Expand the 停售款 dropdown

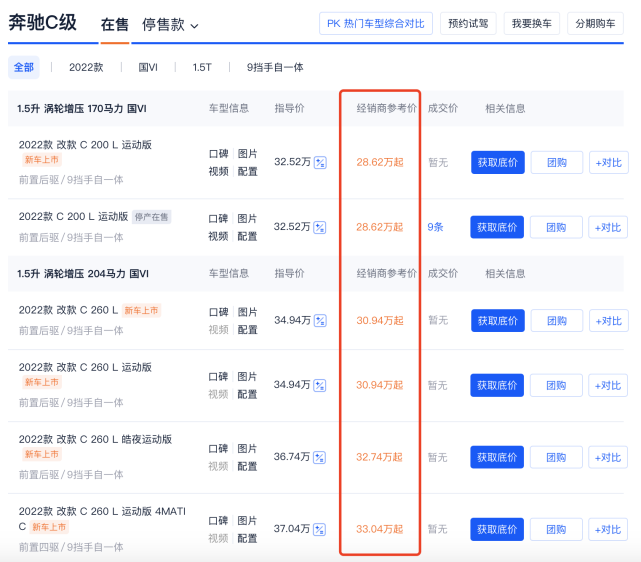coord(170,25)
